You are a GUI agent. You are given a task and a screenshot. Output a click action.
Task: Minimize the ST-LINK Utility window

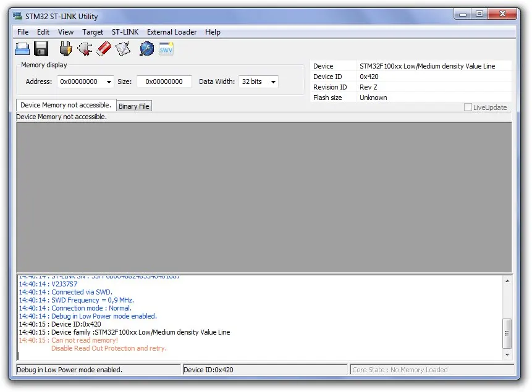pyautogui.click(x=462, y=14)
